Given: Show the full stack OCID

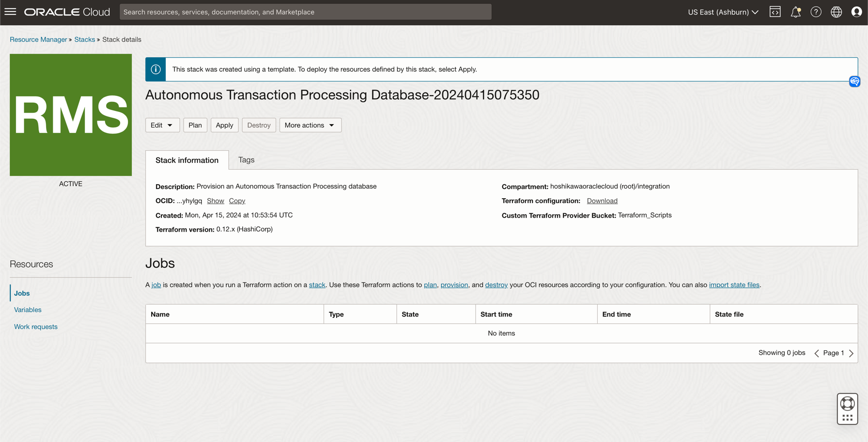Looking at the screenshot, I should (x=216, y=201).
